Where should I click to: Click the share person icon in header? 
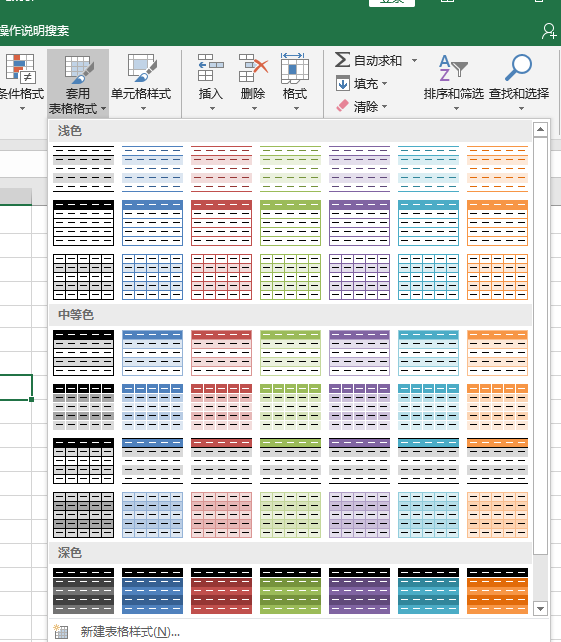coord(549,31)
